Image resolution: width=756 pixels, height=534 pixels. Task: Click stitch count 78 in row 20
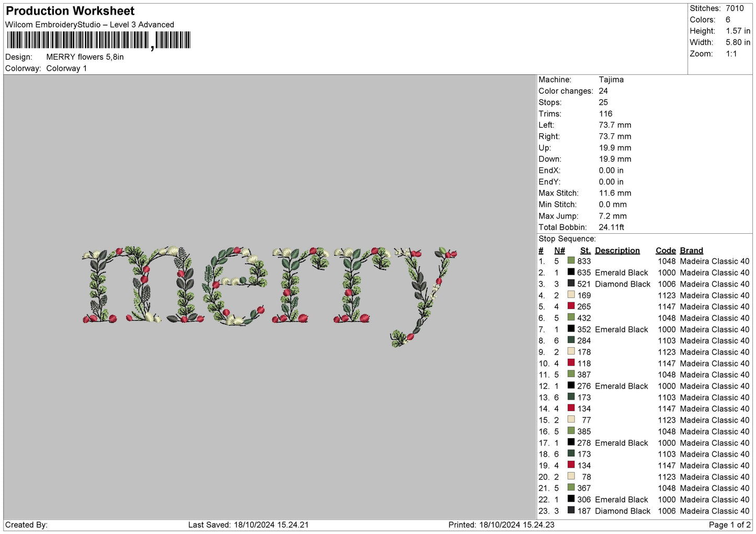(586, 477)
